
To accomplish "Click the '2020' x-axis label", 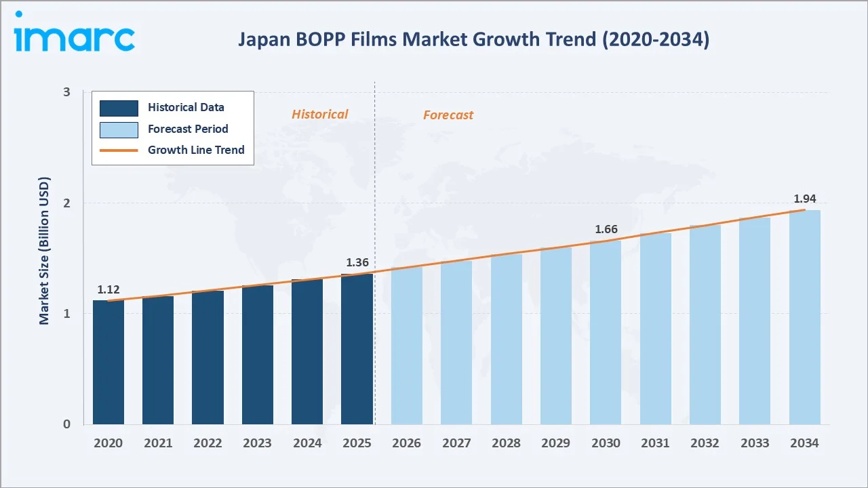I will tap(108, 443).
